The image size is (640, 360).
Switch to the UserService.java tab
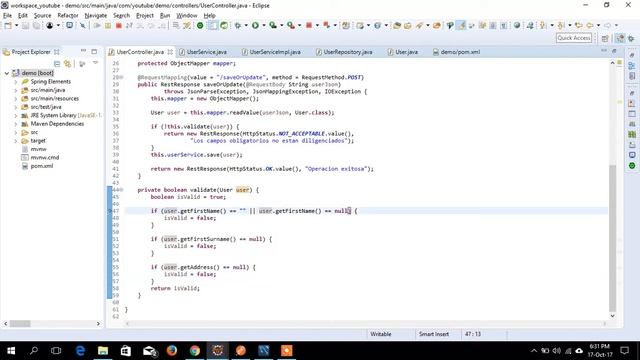coord(207,52)
